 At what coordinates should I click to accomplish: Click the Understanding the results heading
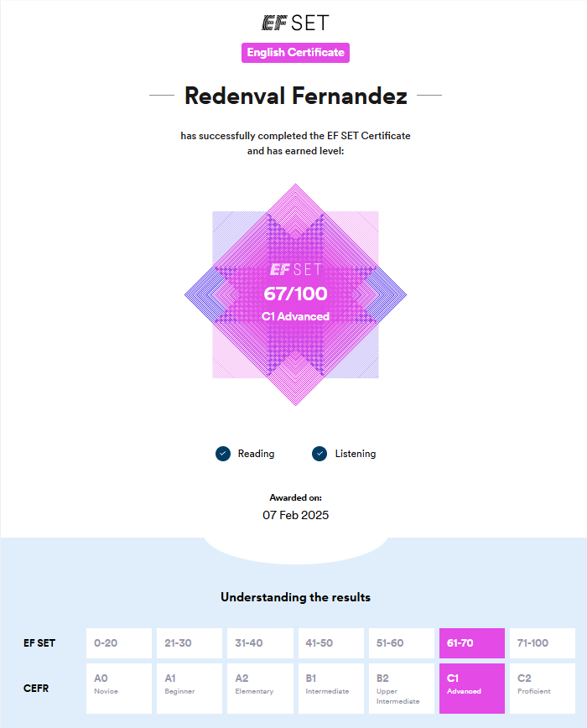(x=295, y=598)
